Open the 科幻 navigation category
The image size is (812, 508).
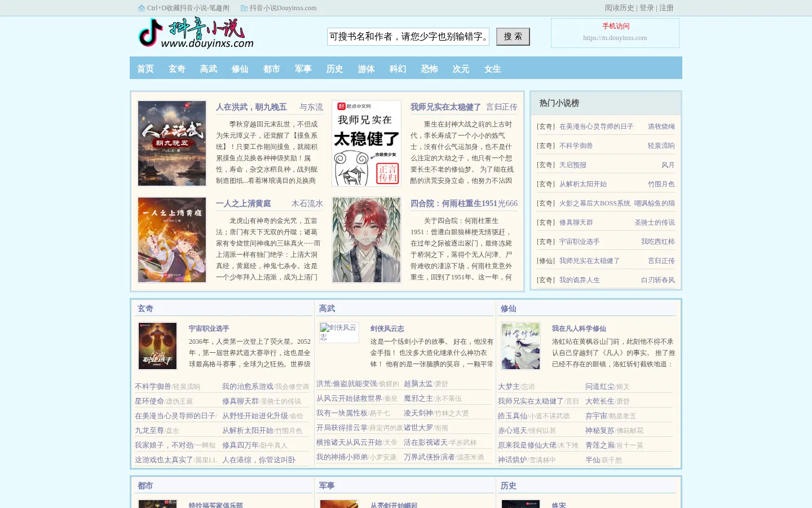(x=398, y=68)
